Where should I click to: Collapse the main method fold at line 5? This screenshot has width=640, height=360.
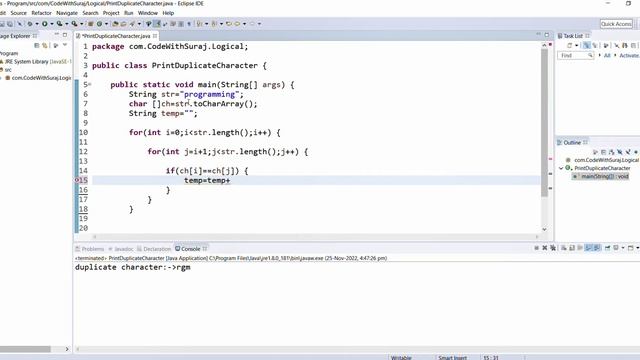[x=90, y=84]
